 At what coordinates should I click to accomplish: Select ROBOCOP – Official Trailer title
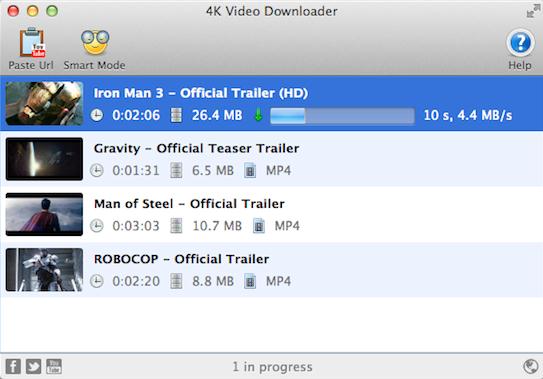point(181,259)
